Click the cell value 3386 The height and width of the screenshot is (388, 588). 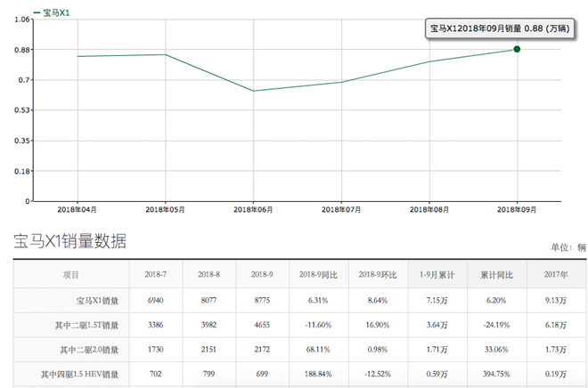pos(156,325)
